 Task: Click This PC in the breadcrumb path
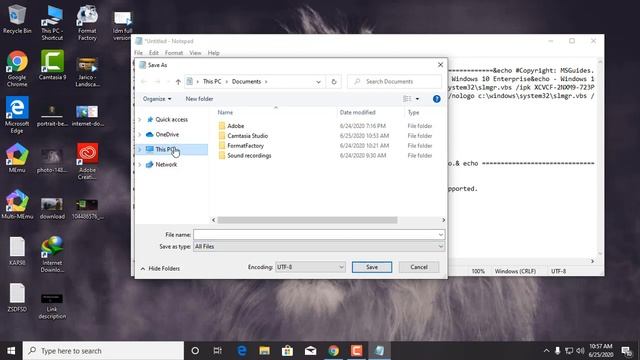point(212,82)
